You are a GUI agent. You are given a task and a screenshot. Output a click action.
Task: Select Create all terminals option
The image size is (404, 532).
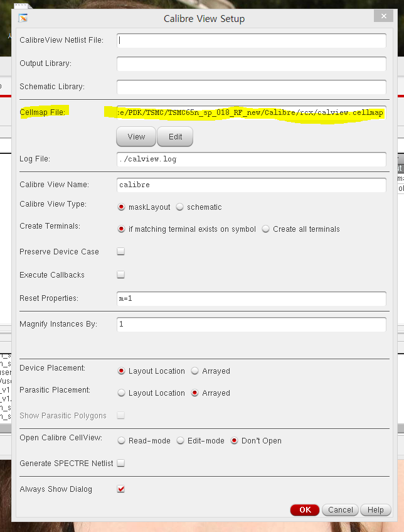(x=266, y=229)
